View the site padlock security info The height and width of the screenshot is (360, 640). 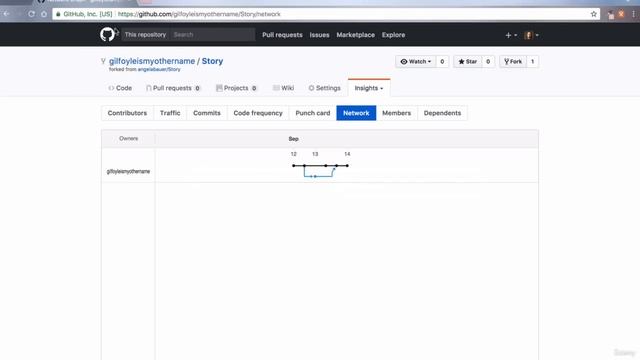point(58,14)
